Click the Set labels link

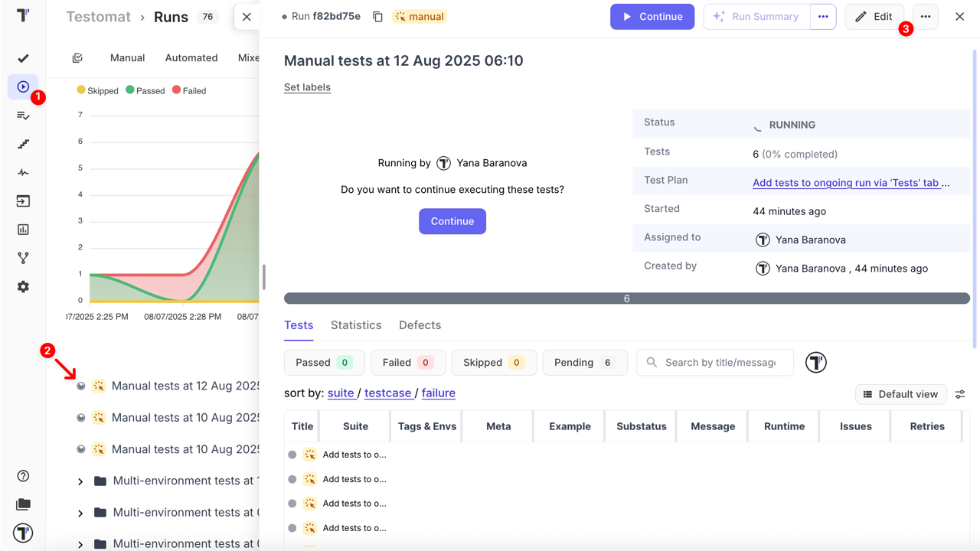(307, 87)
